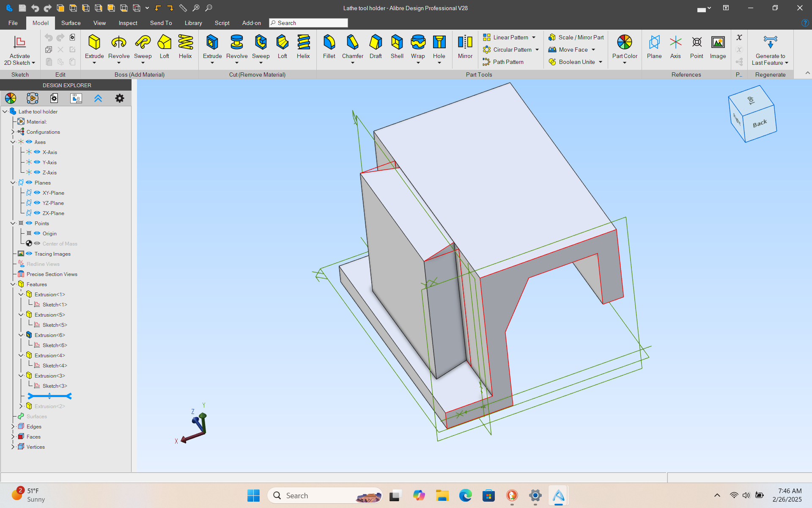The image size is (812, 508).
Task: Collapse the Axes node
Action: point(13,142)
